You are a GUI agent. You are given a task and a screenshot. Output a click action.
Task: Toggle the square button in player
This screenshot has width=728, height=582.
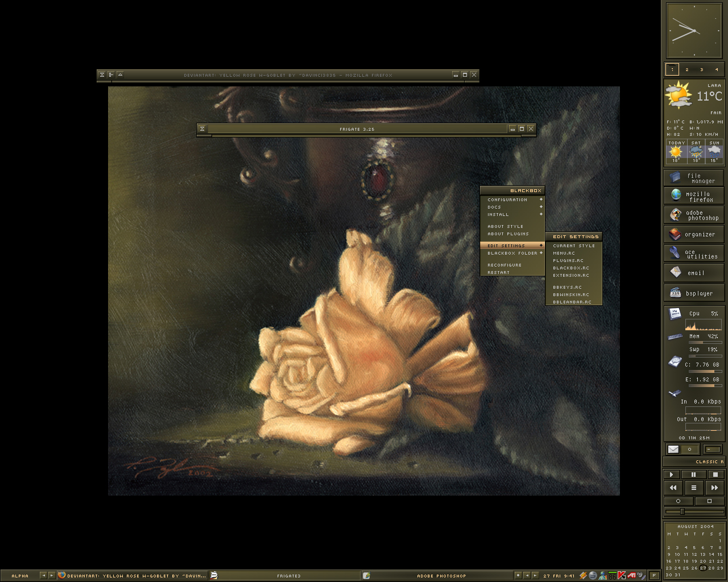709,501
